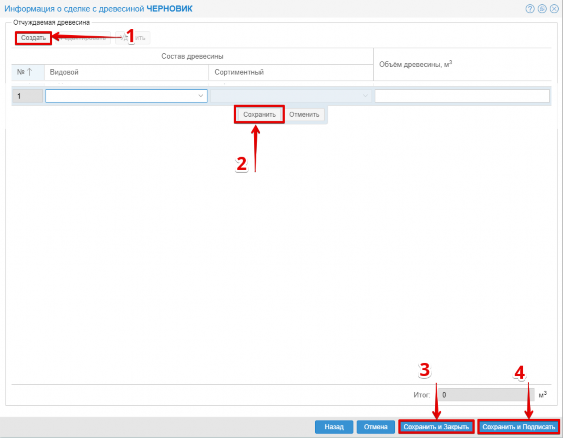
Task: Click Сохранить и Закрыть button
Action: click(x=436, y=427)
